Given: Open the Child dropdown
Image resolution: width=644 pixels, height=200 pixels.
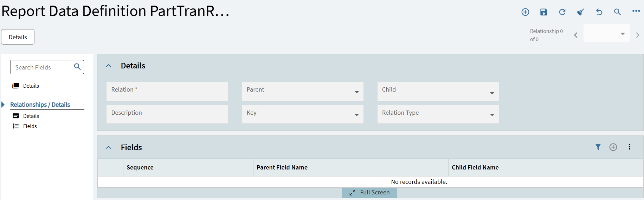Looking at the screenshot, I should click(x=492, y=93).
